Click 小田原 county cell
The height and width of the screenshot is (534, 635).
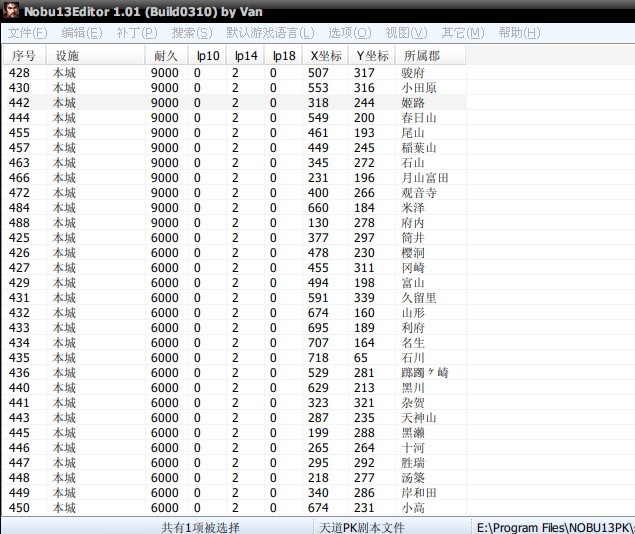coord(419,88)
